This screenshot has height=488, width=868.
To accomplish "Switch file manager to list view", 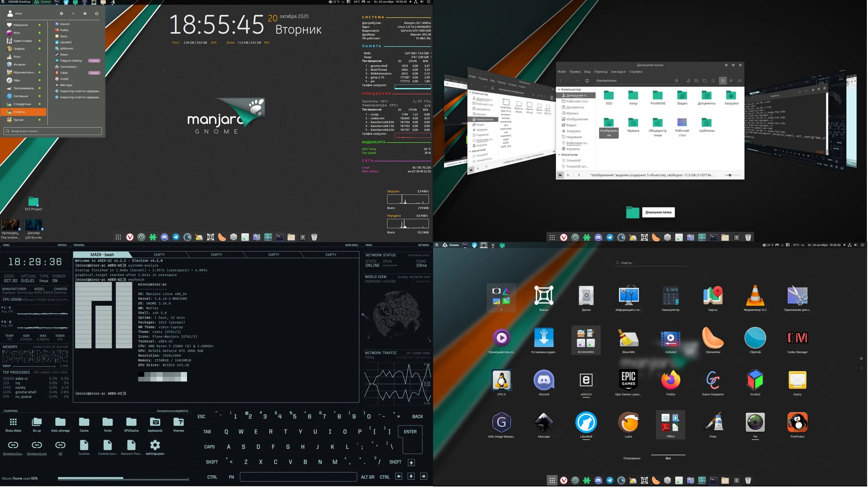I will (x=731, y=81).
